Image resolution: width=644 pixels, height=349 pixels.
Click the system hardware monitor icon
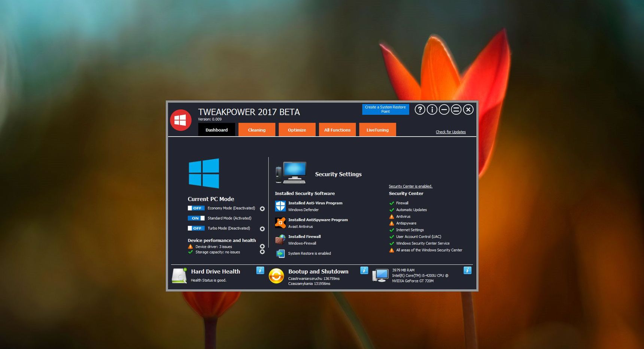point(380,276)
